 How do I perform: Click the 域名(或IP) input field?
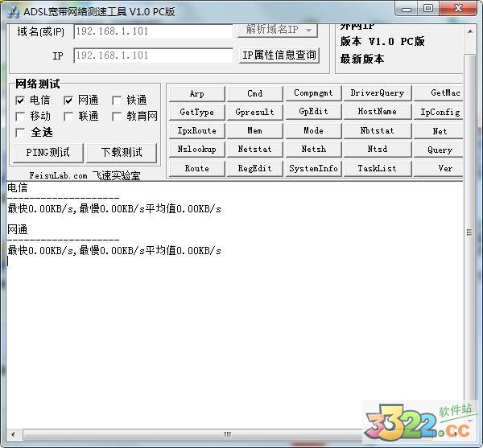click(154, 31)
